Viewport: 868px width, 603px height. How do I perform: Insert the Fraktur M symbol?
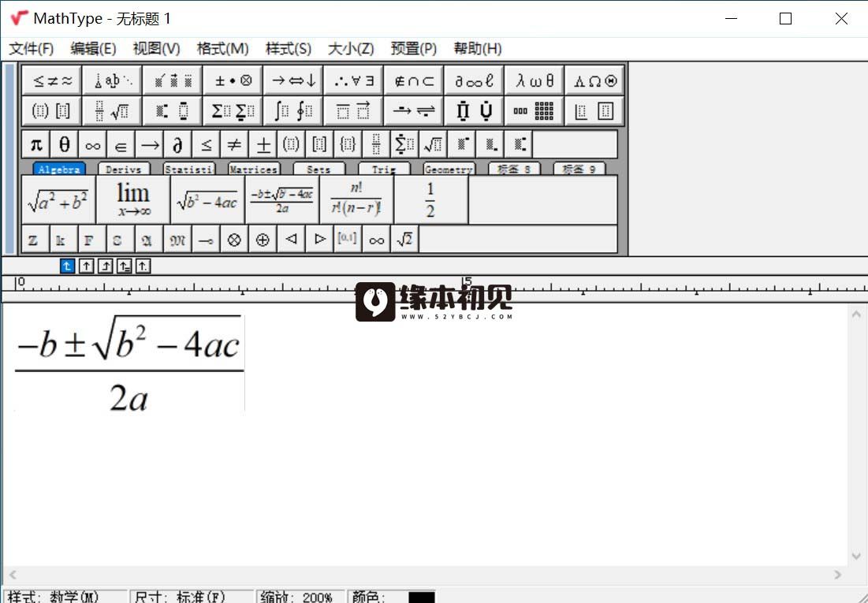[177, 239]
